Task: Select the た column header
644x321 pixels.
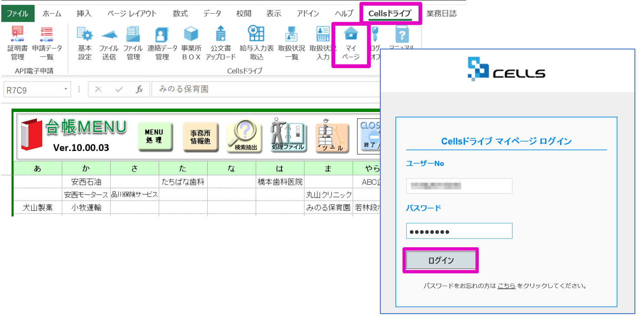Action: (183, 168)
